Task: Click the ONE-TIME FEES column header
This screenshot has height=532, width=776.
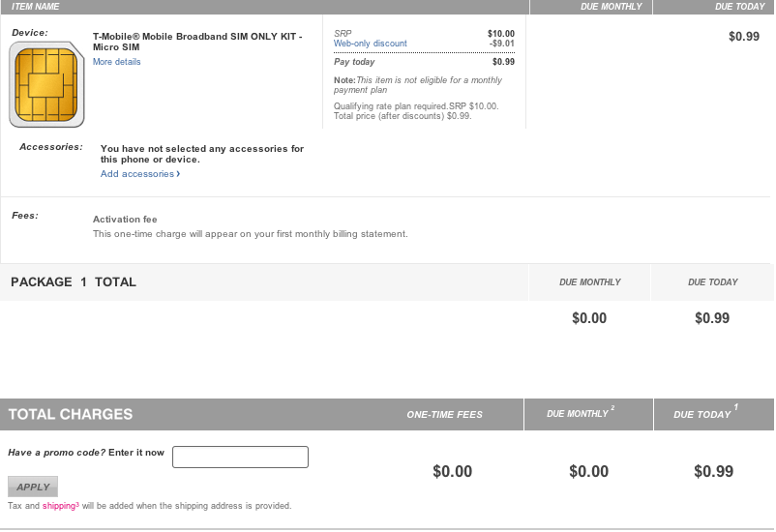Action: point(444,415)
